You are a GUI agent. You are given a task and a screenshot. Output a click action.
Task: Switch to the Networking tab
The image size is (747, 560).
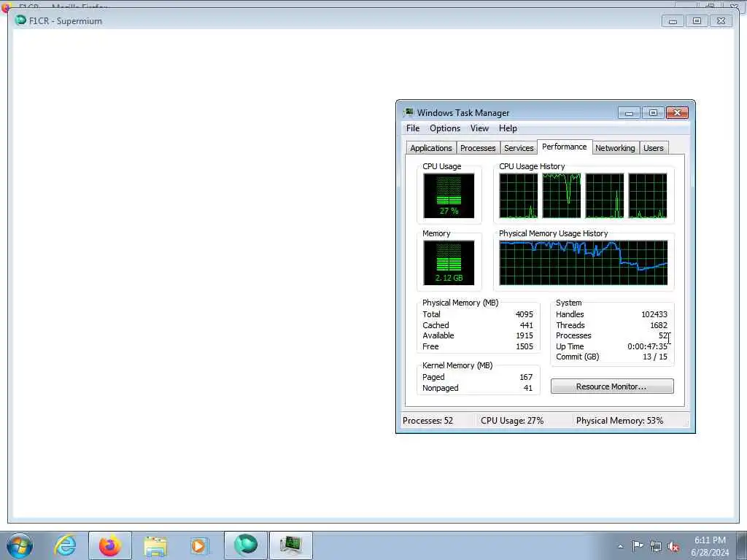pos(615,148)
